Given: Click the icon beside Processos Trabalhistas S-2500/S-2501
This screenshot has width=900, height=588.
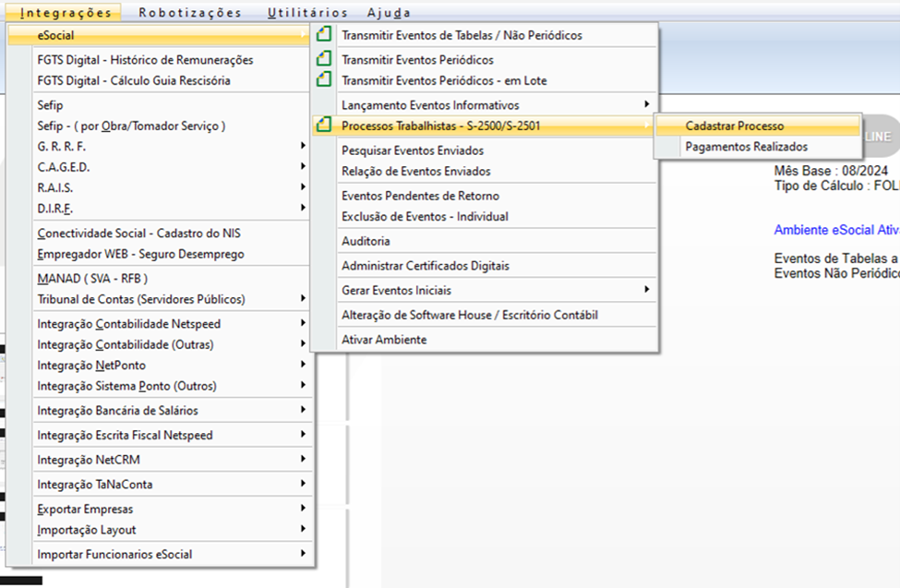Looking at the screenshot, I should coord(323,125).
